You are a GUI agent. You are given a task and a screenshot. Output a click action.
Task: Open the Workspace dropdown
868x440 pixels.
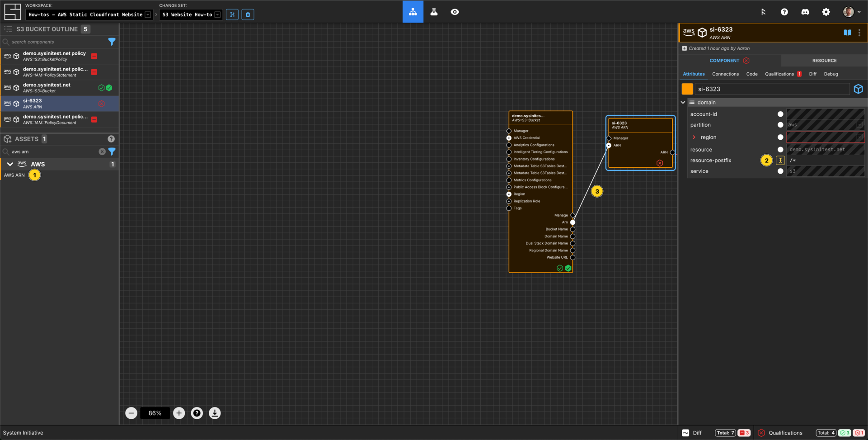(89, 14)
